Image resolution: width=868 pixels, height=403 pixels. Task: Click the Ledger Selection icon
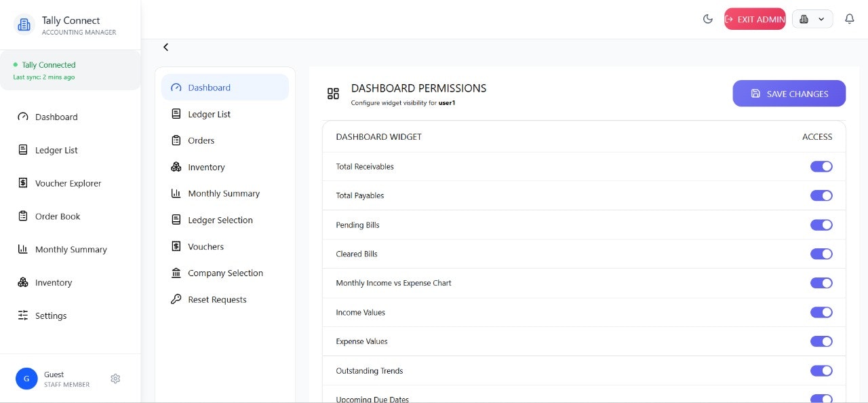coord(176,220)
